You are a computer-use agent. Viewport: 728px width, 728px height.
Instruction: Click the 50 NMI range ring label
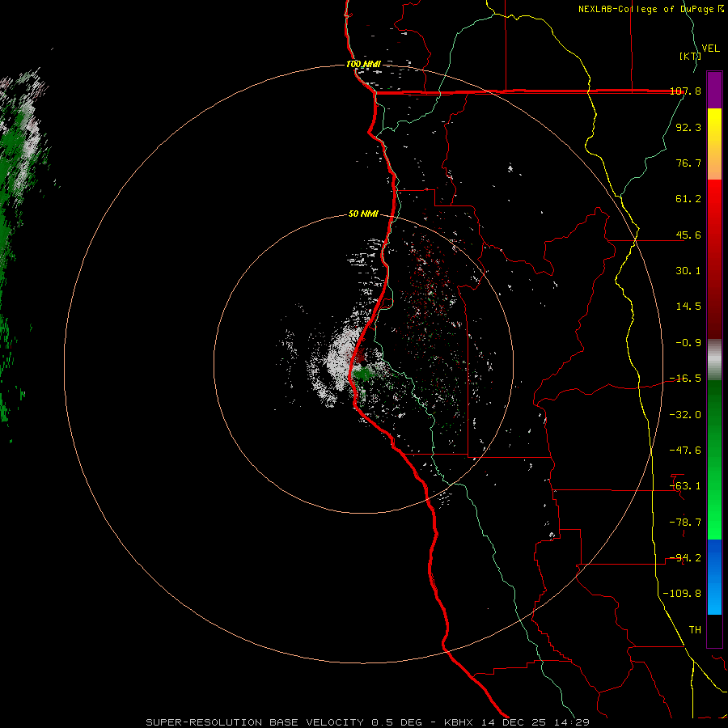pos(363,214)
